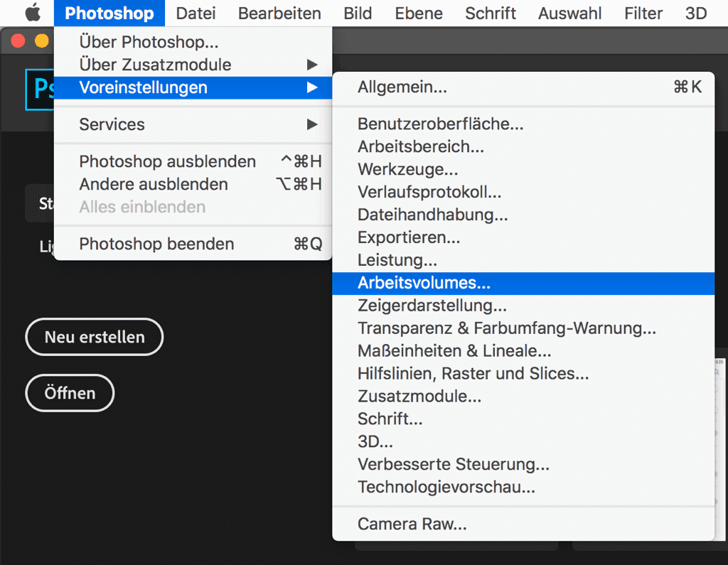Click the red window close button
Screen dimensions: 728x565
(18, 41)
